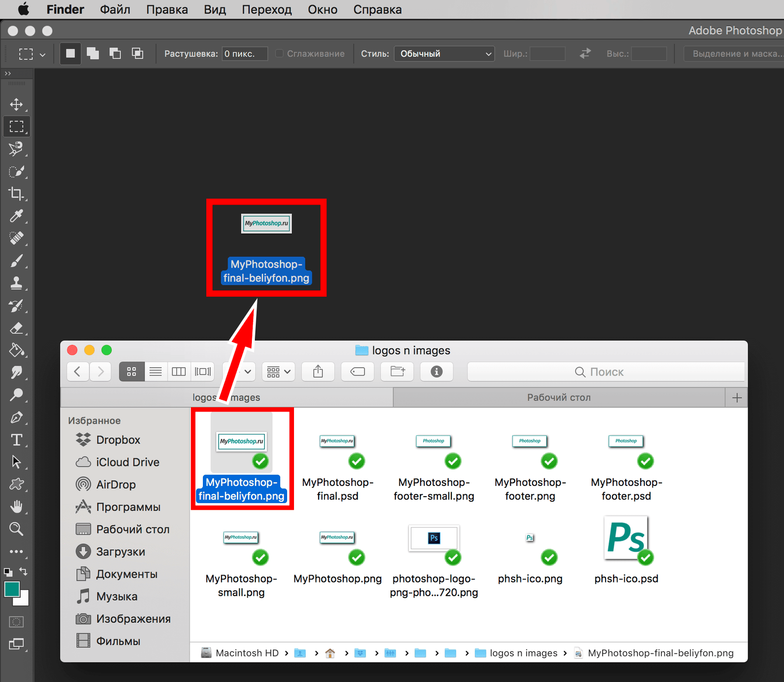This screenshot has width=784, height=682.
Task: Select the Crop tool
Action: 16,194
